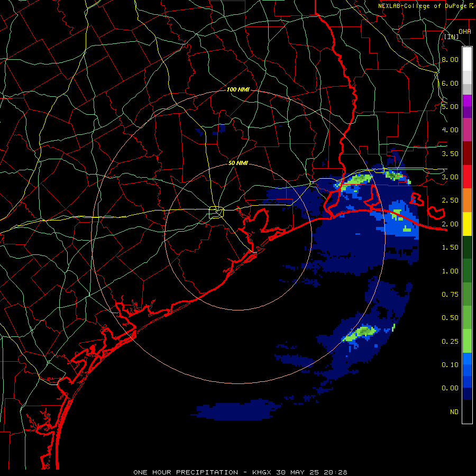The image size is (476, 476).
Task: Click the 0.75 legend value
Action: [x=450, y=295]
